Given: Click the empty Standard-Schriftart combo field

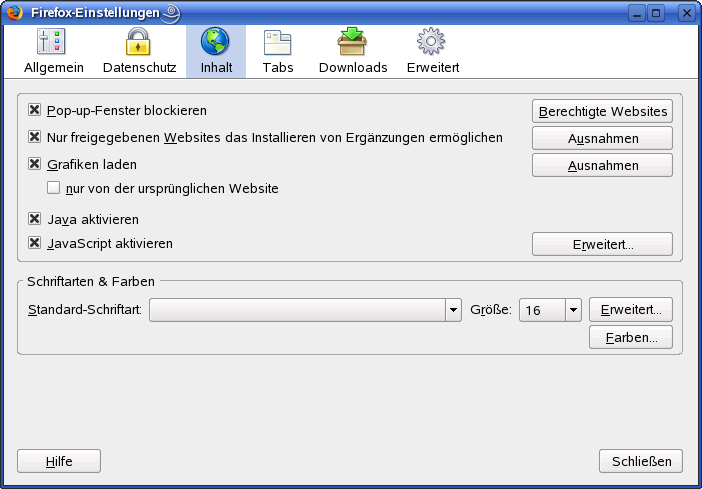Looking at the screenshot, I should pos(297,310).
